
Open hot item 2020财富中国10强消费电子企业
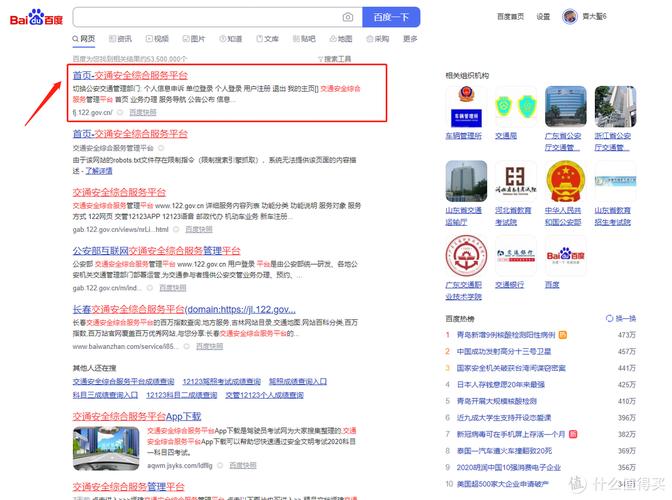pyautogui.click(x=509, y=467)
